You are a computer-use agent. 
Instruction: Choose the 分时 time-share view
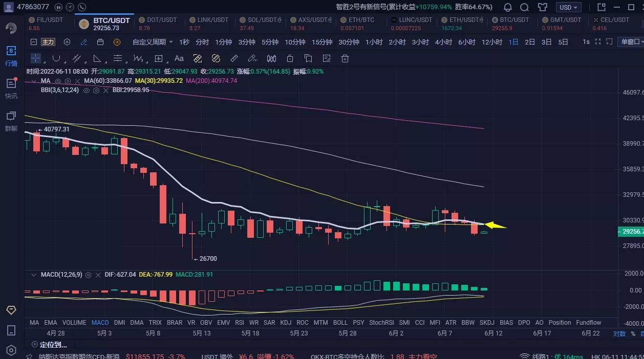(202, 42)
